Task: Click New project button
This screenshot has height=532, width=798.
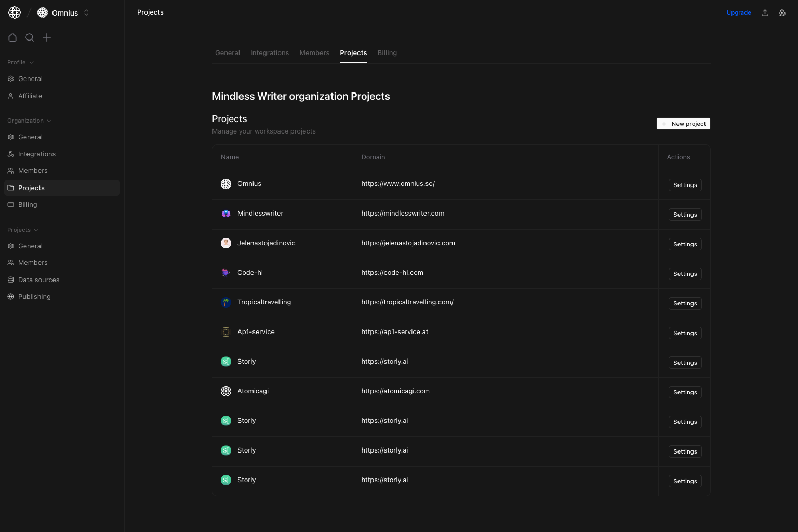Action: (x=683, y=124)
